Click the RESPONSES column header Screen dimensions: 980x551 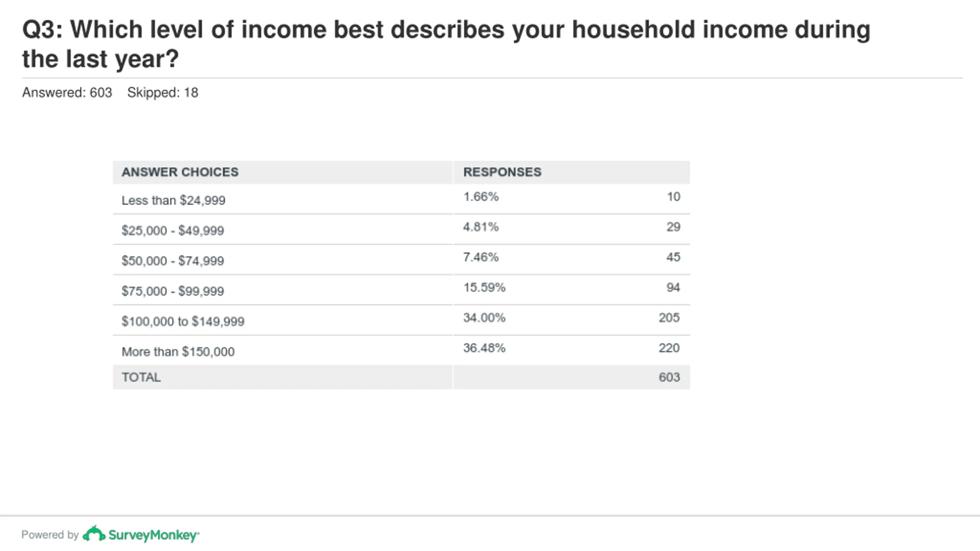click(502, 172)
